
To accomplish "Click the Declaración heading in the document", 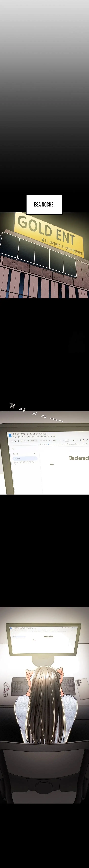I will [79, 458].
